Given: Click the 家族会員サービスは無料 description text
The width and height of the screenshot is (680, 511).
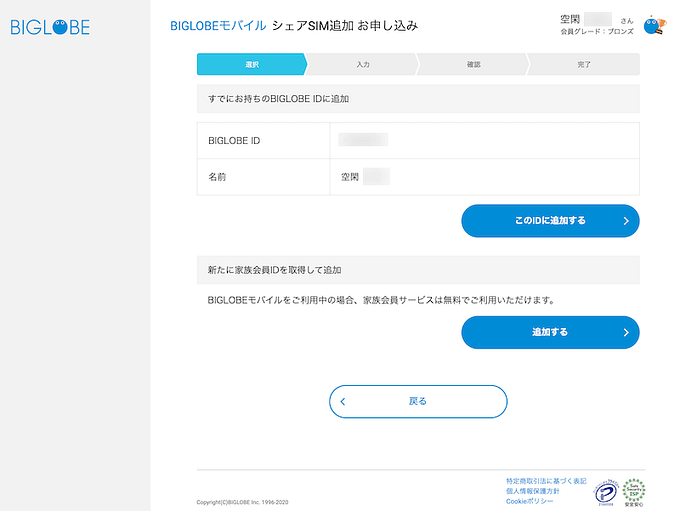Looking at the screenshot, I should (381, 300).
